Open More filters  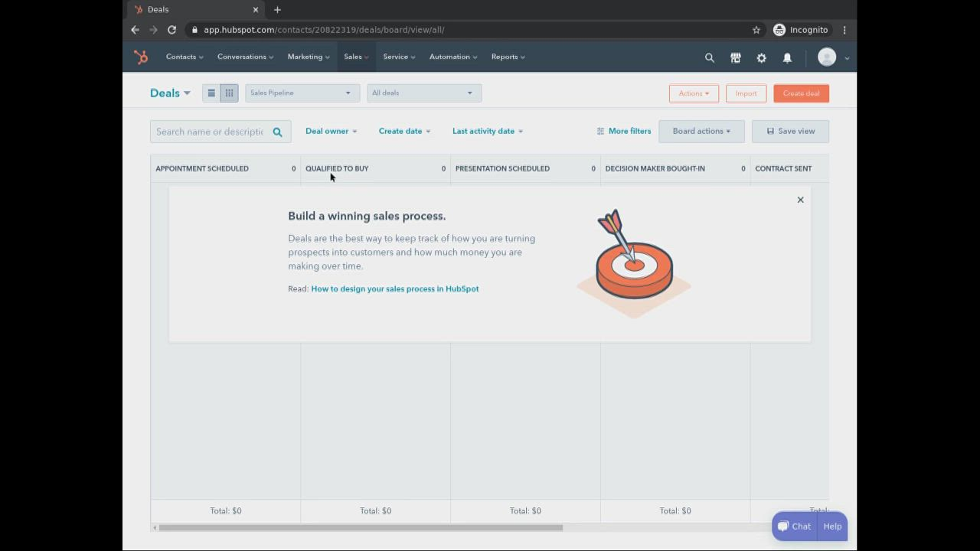point(624,131)
